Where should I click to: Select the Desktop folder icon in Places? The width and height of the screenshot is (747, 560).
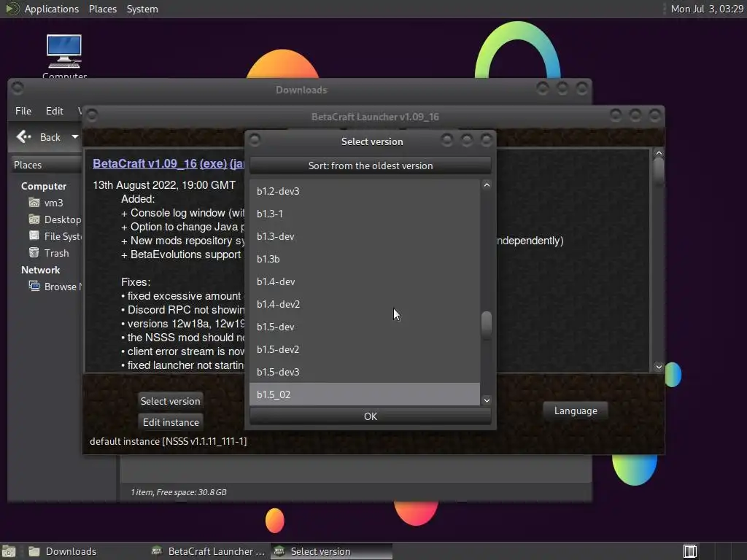[34, 219]
